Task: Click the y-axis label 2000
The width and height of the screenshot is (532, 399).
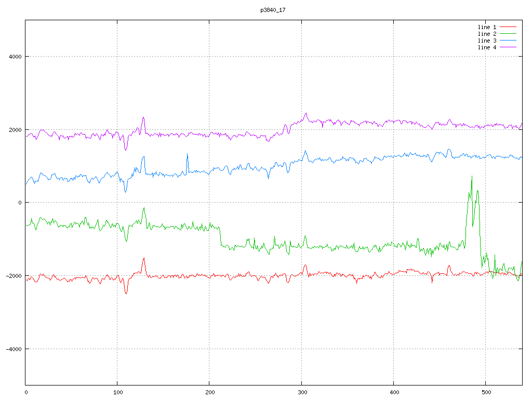Action: click(15, 130)
